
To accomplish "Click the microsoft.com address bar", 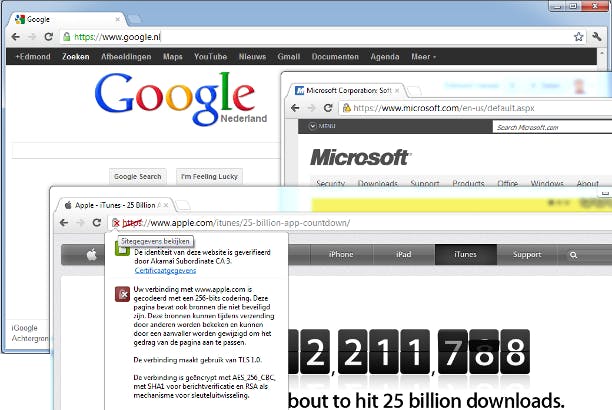I will pyautogui.click(x=475, y=108).
